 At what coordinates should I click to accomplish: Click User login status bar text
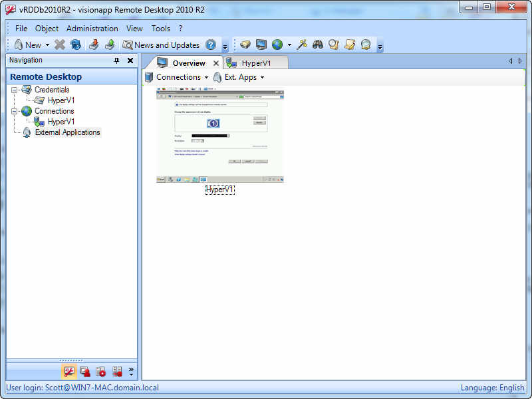[82, 388]
